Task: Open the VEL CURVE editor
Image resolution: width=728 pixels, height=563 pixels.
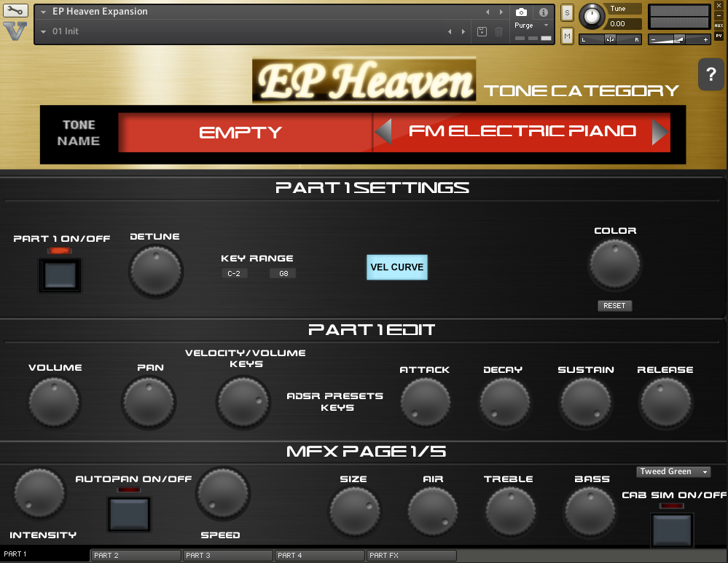Action: (x=396, y=267)
